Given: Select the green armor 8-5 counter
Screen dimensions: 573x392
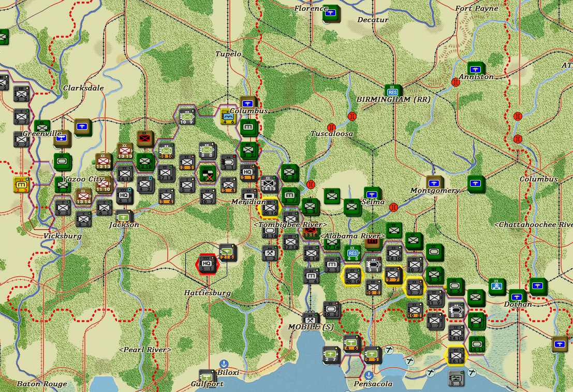Looking at the screenshot, I should coord(455,287).
